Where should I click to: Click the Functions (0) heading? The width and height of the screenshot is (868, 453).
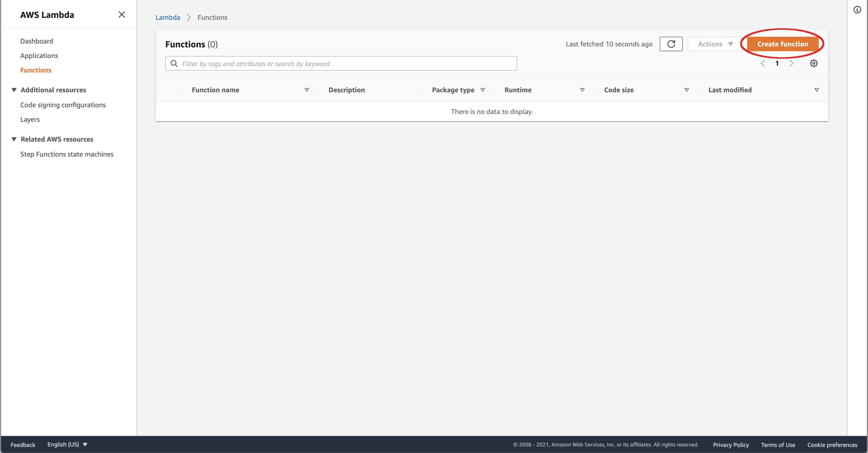(191, 44)
